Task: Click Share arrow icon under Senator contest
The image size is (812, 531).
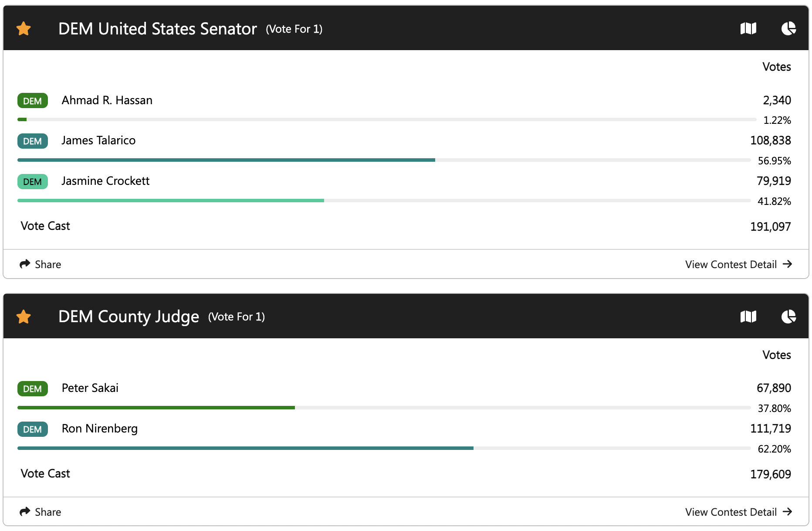Action: pyautogui.click(x=25, y=264)
